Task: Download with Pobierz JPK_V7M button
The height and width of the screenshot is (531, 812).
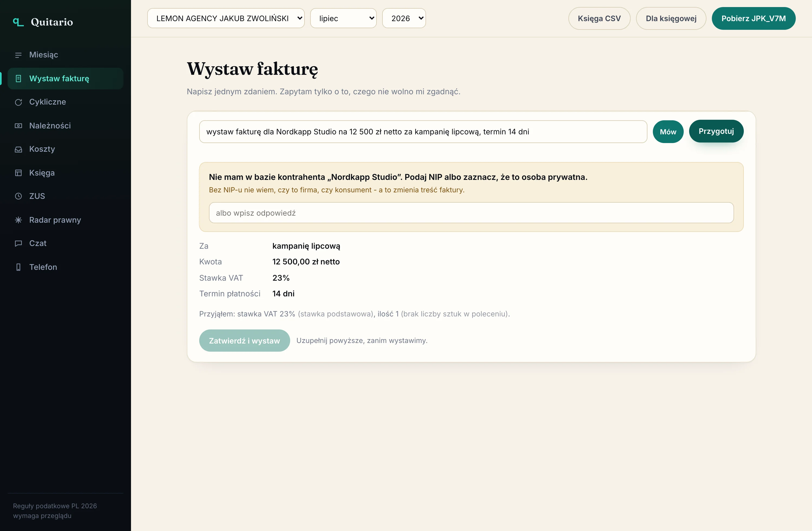Action: 753,18
